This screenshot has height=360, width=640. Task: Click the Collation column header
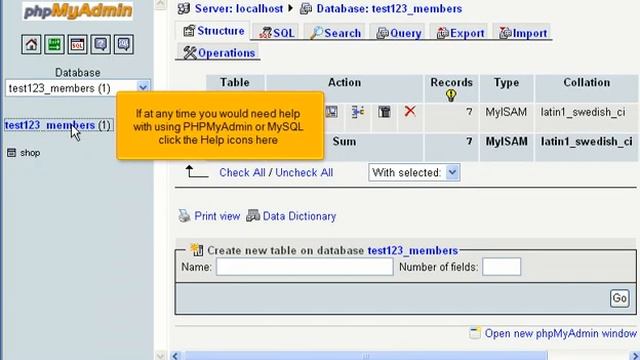coord(587,82)
